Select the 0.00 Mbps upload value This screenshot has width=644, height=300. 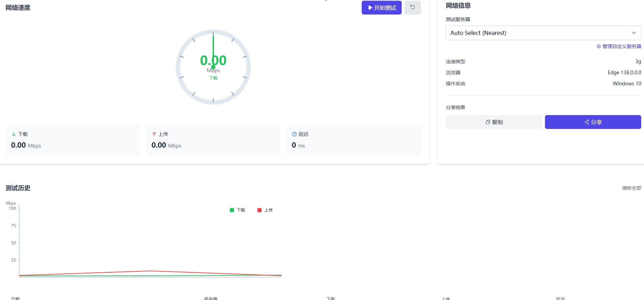[166, 145]
